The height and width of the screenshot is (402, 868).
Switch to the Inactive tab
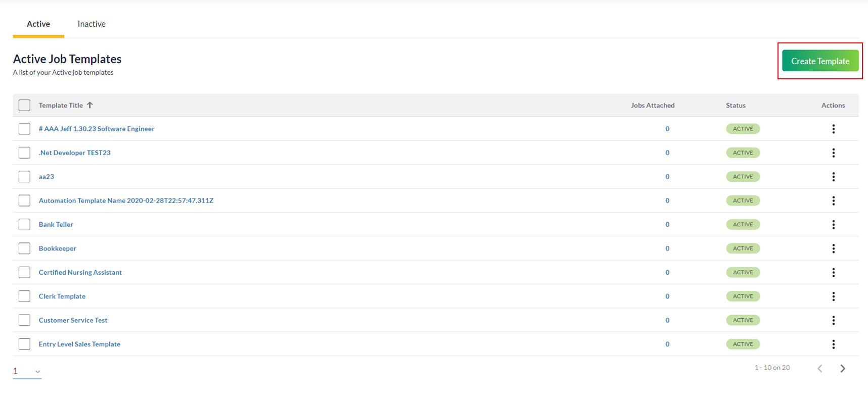(92, 24)
